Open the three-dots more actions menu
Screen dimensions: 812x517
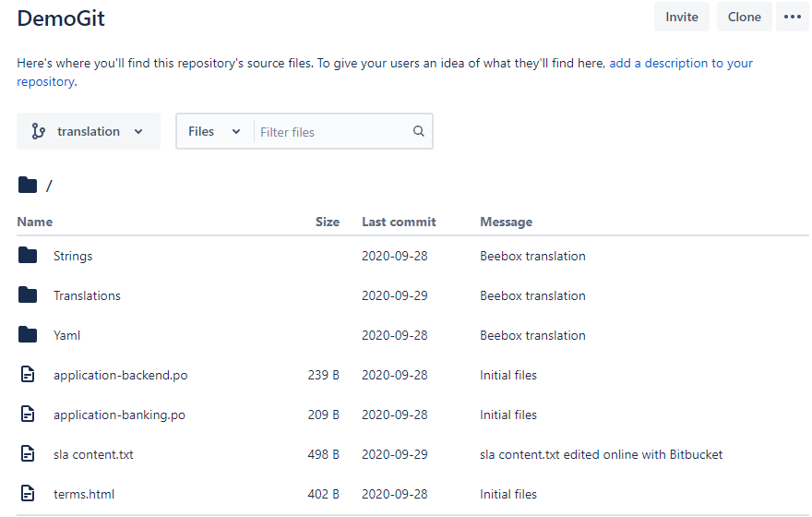(792, 17)
